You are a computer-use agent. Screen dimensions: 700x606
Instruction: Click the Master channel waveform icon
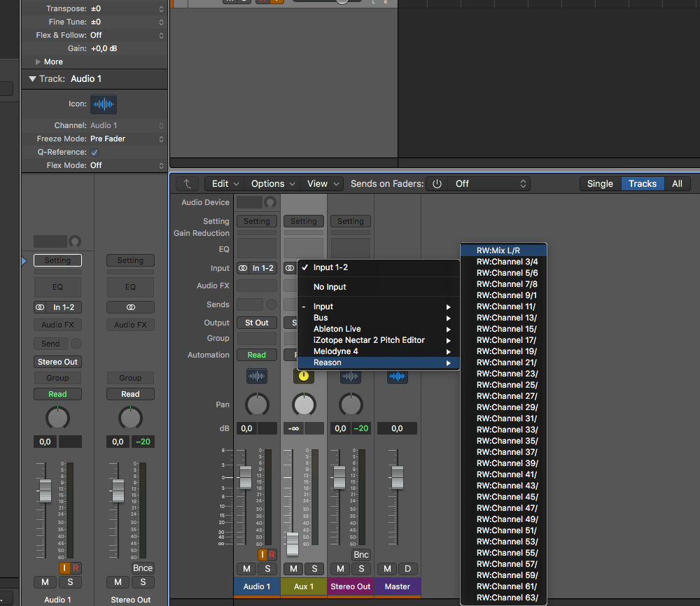pyautogui.click(x=397, y=376)
